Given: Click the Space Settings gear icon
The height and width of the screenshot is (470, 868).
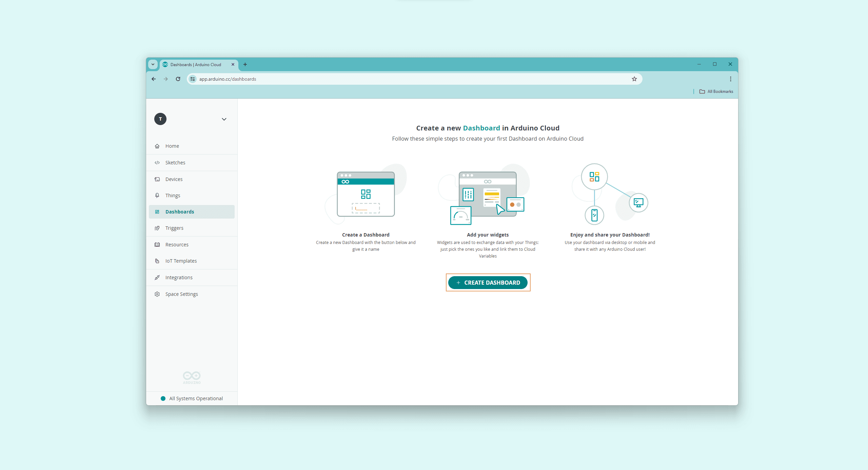Looking at the screenshot, I should pyautogui.click(x=157, y=294).
